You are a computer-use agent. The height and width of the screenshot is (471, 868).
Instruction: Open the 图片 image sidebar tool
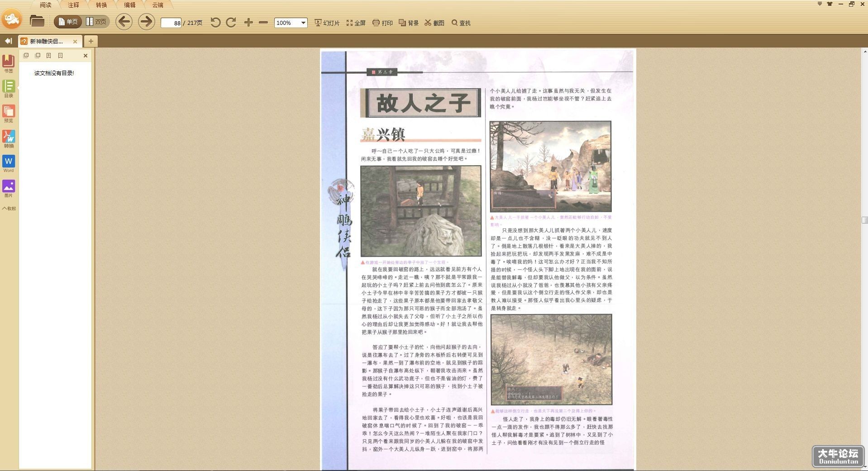click(x=9, y=189)
